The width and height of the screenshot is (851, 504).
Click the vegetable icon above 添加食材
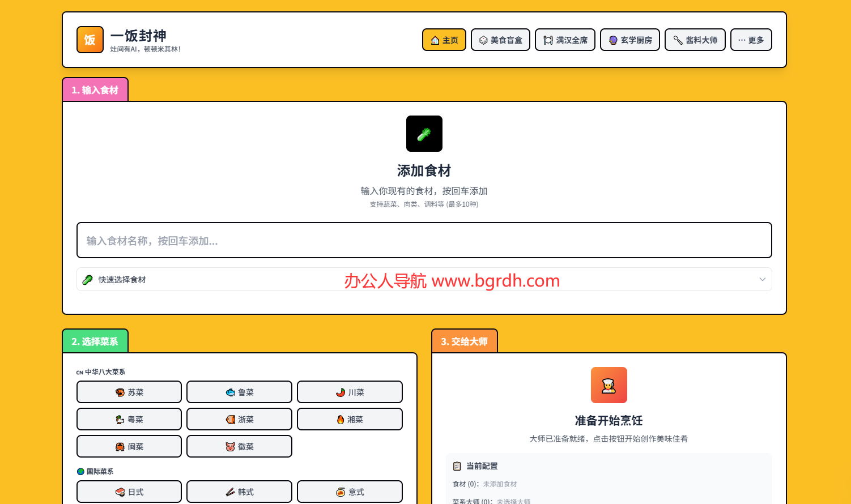point(424,134)
